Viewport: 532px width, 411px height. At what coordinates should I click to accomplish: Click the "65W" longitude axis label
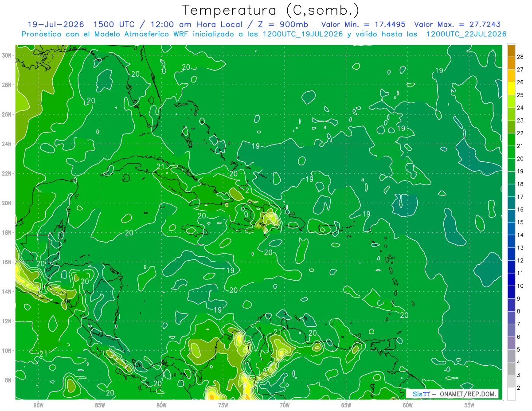click(x=346, y=405)
